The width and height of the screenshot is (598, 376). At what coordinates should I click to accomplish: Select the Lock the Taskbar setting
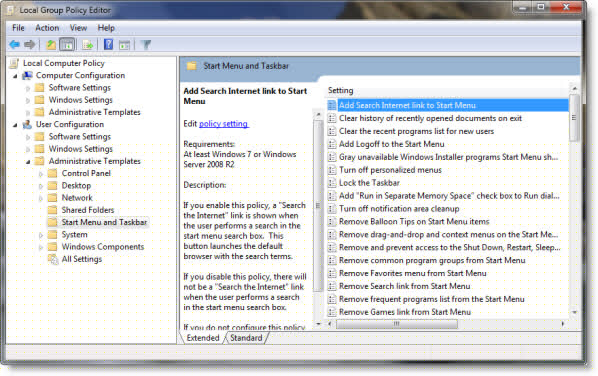pyautogui.click(x=369, y=183)
